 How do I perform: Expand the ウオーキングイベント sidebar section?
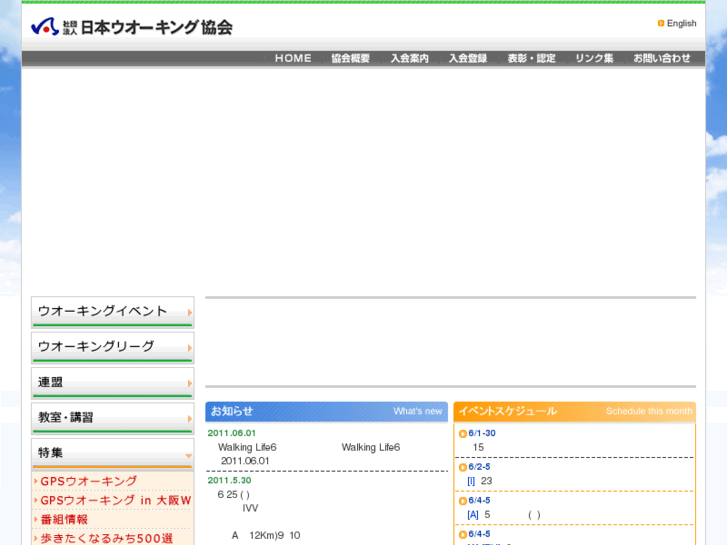click(113, 312)
